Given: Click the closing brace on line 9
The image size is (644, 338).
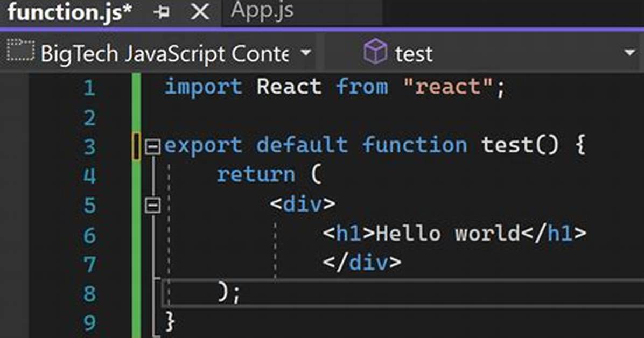Looking at the screenshot, I should pyautogui.click(x=170, y=321).
